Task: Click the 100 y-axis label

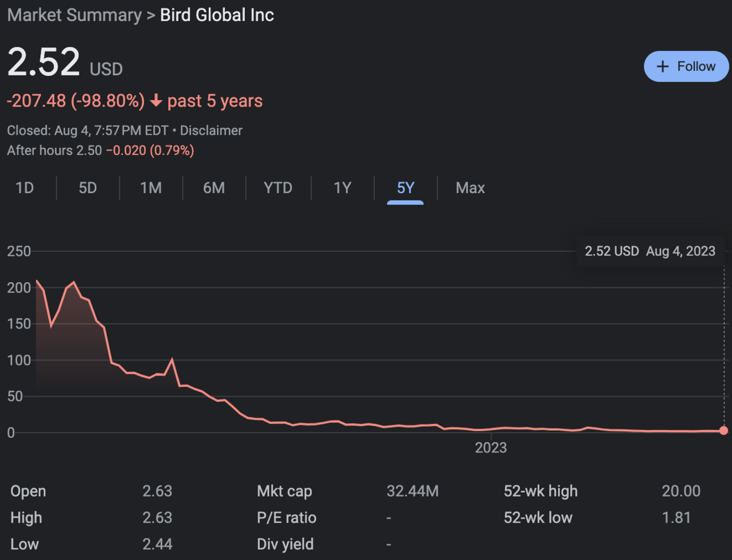Action: [19, 360]
